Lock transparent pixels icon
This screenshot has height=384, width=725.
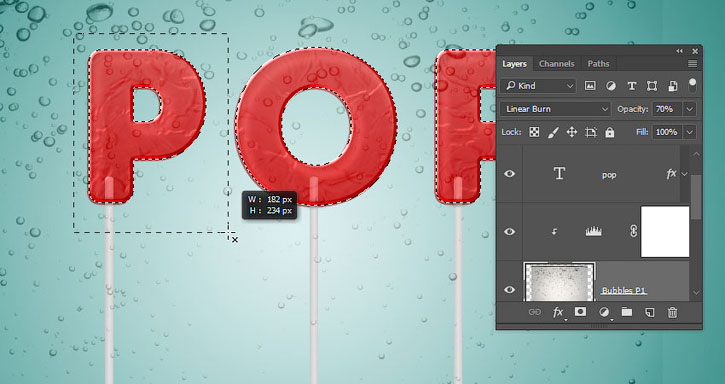click(x=534, y=132)
